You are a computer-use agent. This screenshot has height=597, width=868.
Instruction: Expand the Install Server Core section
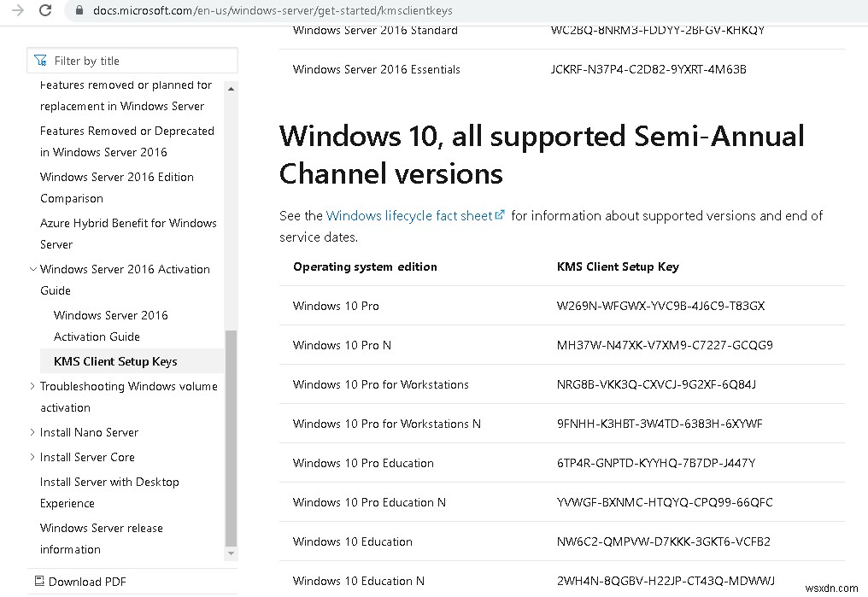pyautogui.click(x=32, y=457)
